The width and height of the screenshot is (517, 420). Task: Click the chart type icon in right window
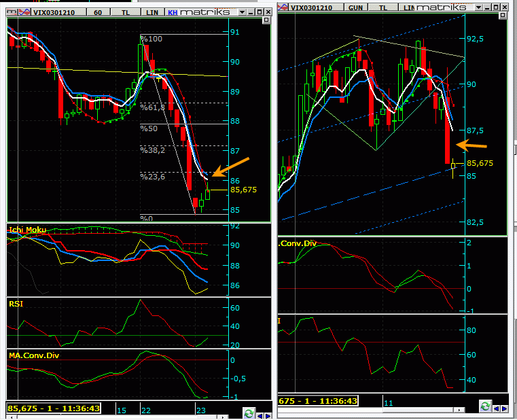[x=283, y=6]
